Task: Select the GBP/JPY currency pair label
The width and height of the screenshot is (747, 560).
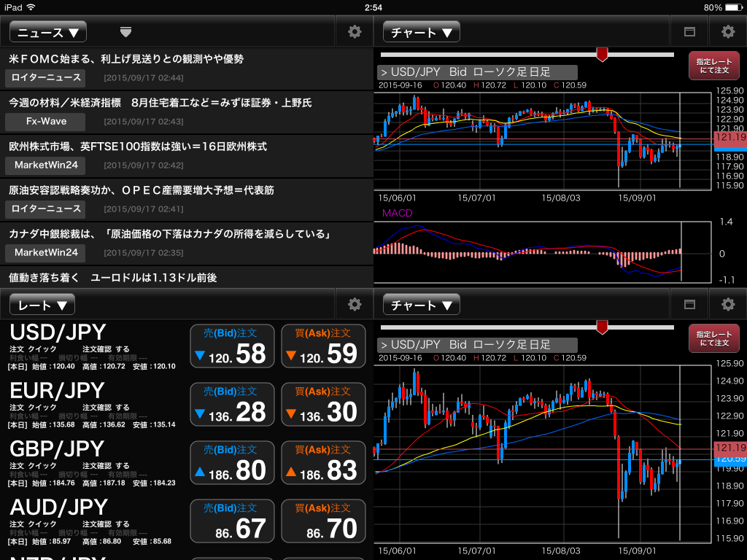Action: click(57, 449)
